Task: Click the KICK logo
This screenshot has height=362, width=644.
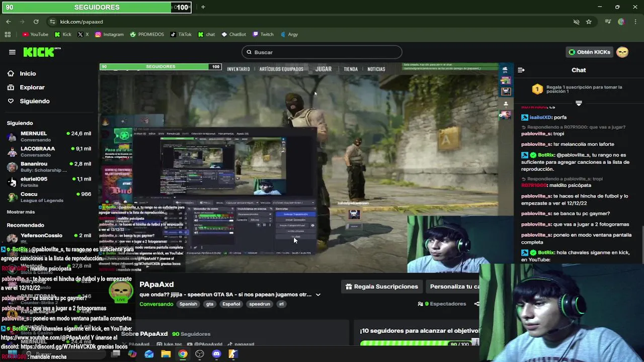Action: pos(42,52)
